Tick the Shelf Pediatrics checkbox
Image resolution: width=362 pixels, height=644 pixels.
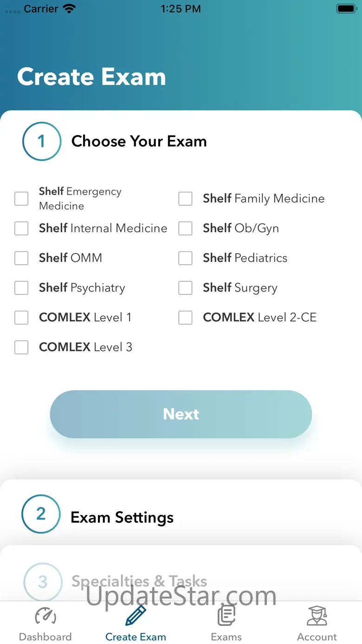(x=186, y=258)
